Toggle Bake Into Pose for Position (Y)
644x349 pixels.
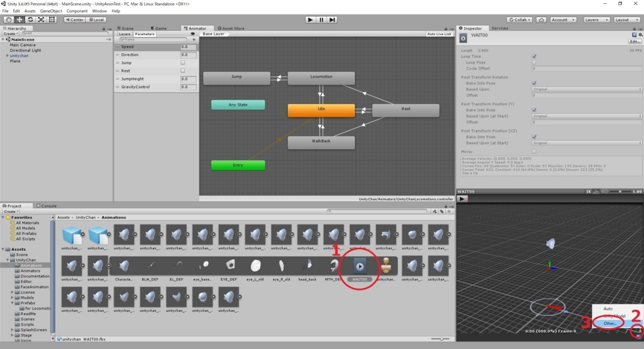[x=534, y=110]
